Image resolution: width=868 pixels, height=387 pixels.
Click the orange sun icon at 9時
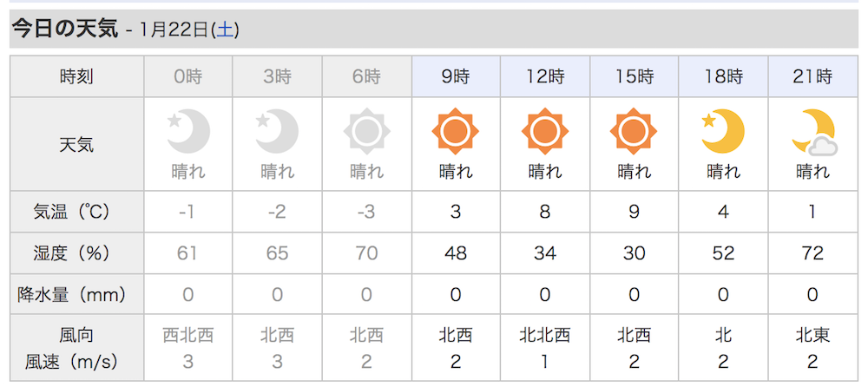click(456, 132)
